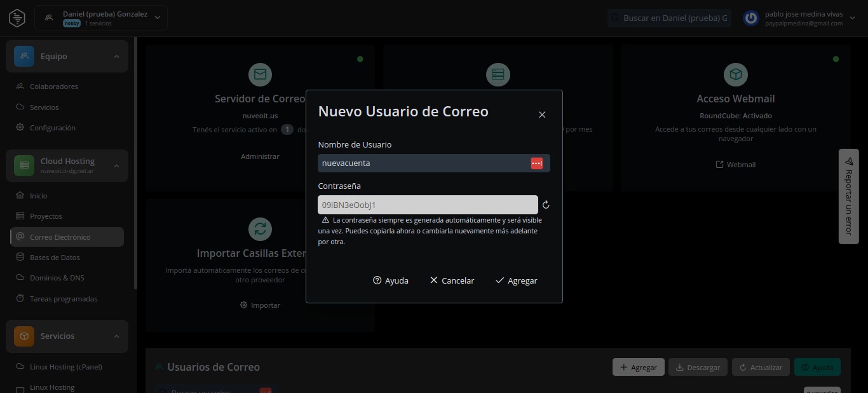Click the Nombre de Usuario input field

(x=423, y=163)
